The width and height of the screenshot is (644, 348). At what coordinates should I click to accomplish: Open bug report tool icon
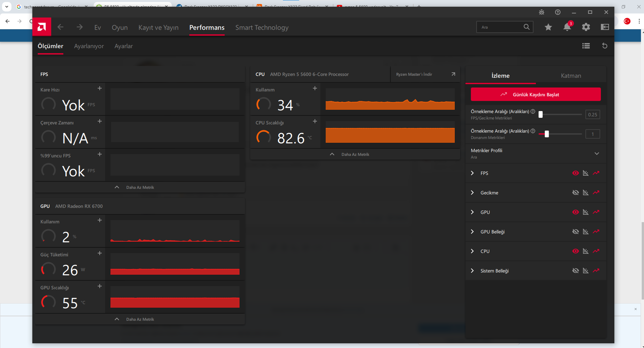[542, 12]
